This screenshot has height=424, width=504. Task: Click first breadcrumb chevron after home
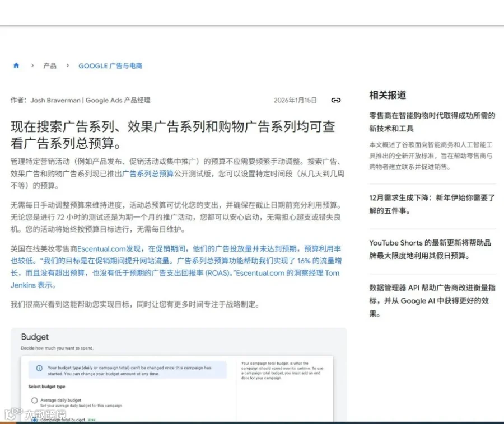click(x=32, y=65)
